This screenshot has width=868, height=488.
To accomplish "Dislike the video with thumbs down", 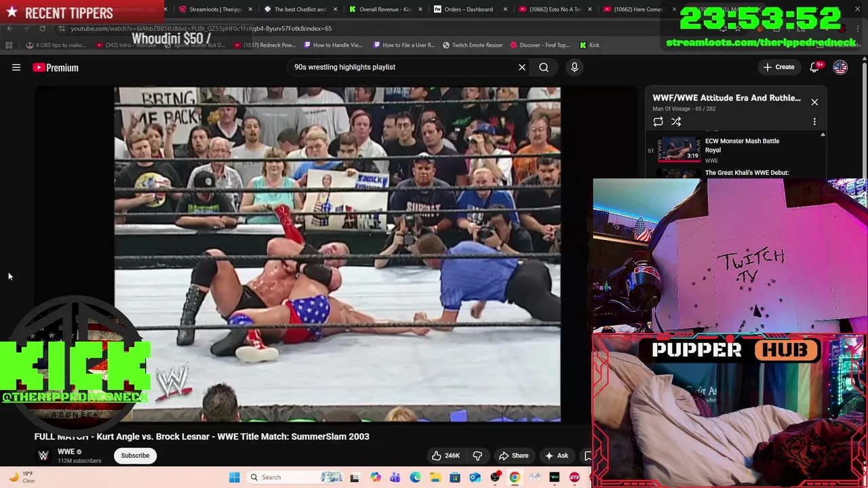I will tap(477, 455).
